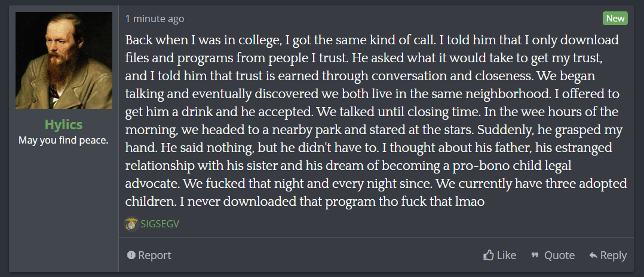Screen dimensions: 644x277
Task: Click the "May you find peace." user title
Action: pyautogui.click(x=64, y=141)
